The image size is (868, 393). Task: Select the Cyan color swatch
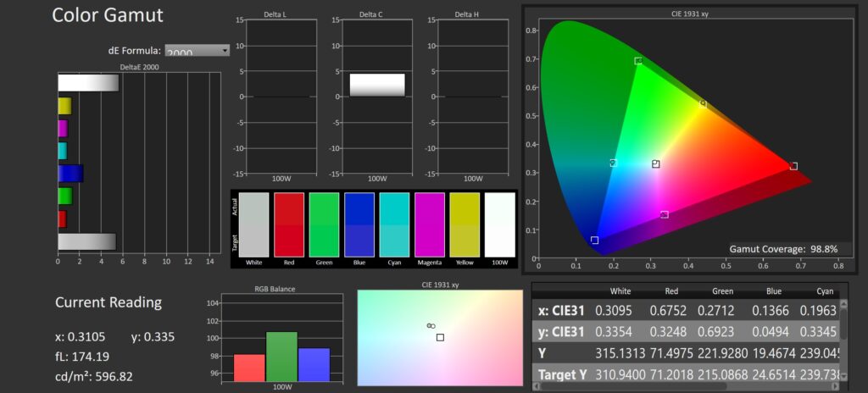pyautogui.click(x=394, y=227)
